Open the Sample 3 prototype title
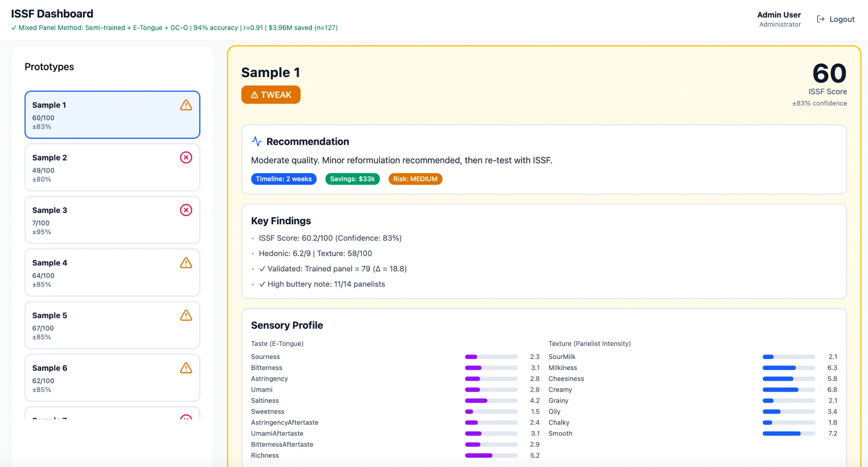The height and width of the screenshot is (467, 868). (50, 210)
